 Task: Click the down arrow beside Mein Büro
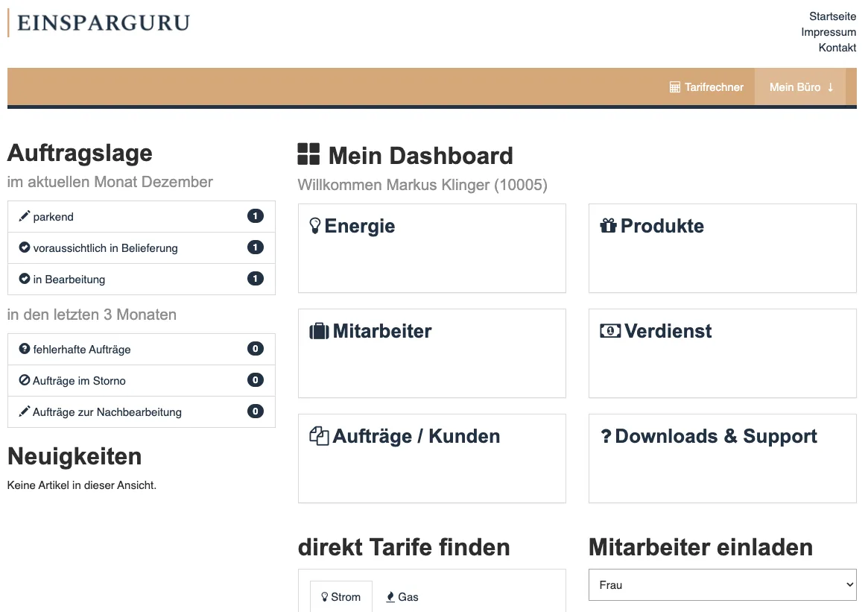[x=830, y=87]
